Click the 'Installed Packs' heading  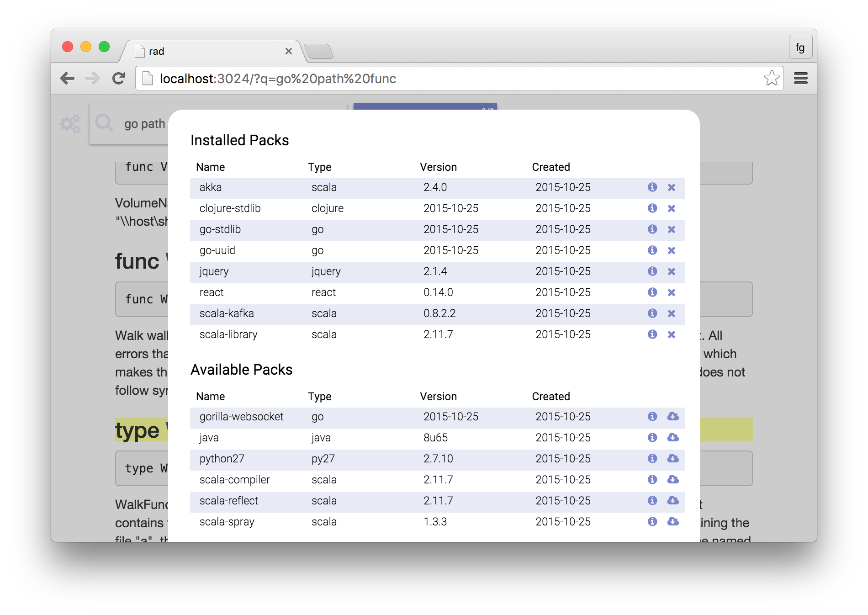(239, 140)
